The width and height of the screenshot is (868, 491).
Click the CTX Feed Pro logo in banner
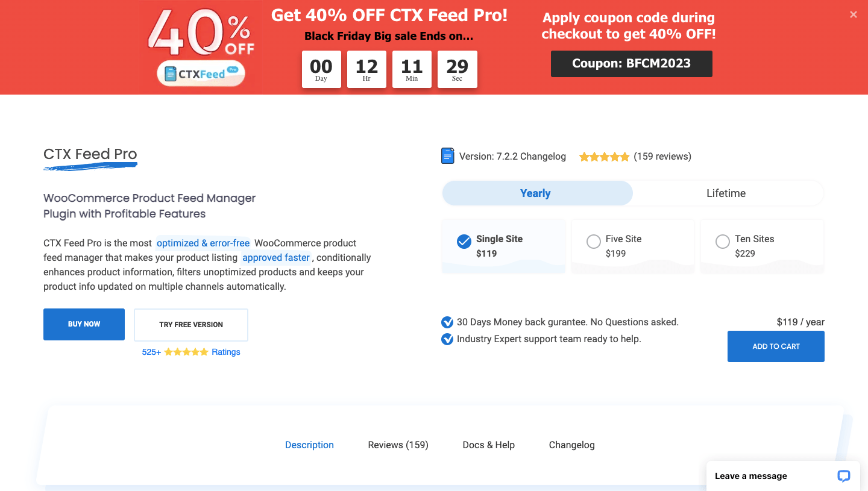coord(201,73)
